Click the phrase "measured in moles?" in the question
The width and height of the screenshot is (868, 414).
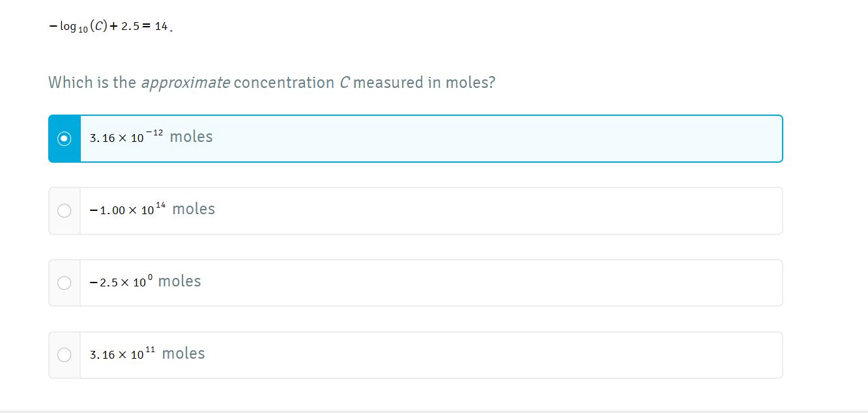pos(424,83)
